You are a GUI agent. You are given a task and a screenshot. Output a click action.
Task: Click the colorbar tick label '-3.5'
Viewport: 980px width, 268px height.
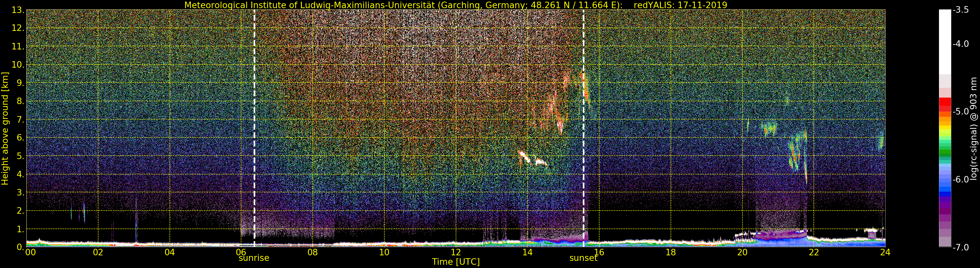click(960, 10)
